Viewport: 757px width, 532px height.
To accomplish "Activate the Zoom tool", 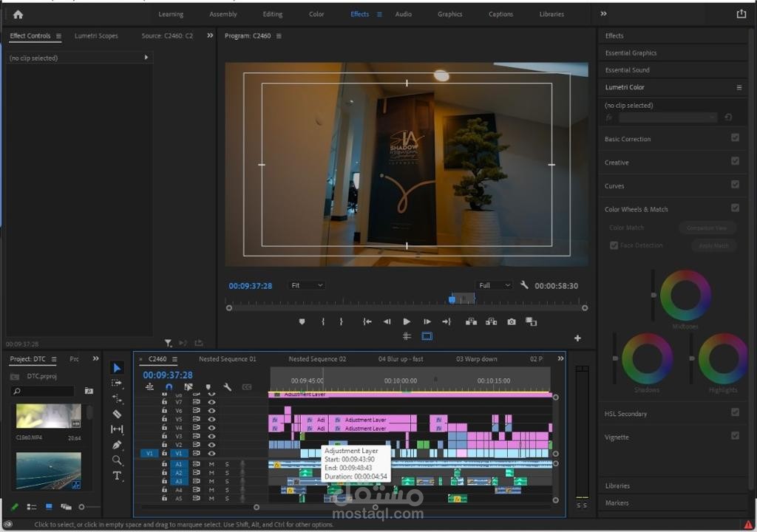I will pyautogui.click(x=117, y=460).
